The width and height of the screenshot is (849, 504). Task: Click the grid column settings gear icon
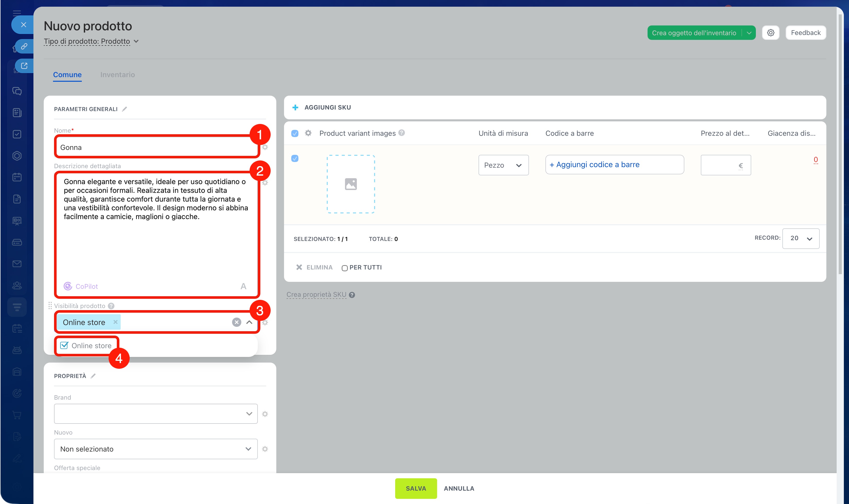coord(308,133)
